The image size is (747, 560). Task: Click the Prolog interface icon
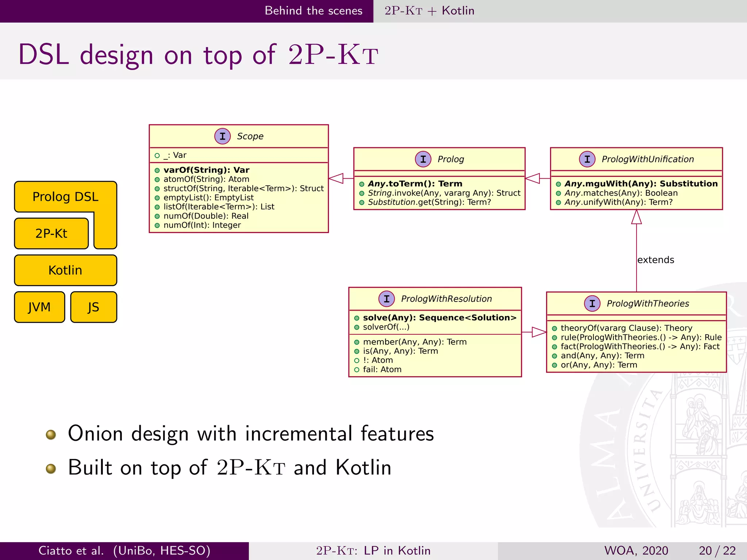pyautogui.click(x=423, y=159)
